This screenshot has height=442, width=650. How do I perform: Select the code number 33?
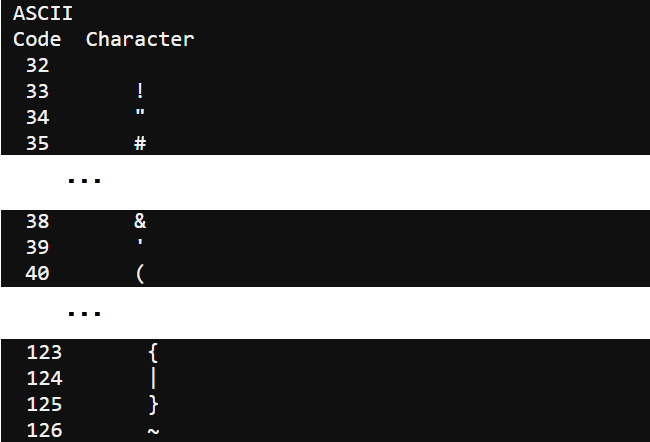coord(37,91)
